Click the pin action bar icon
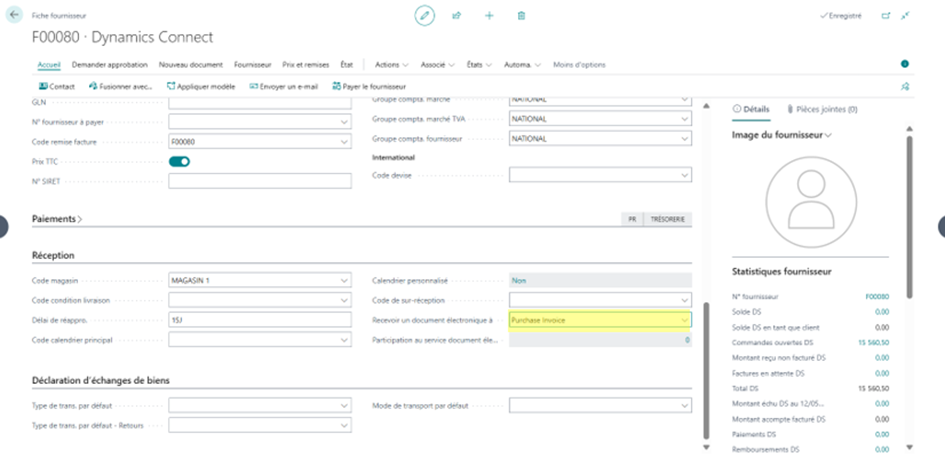Image resolution: width=945 pixels, height=473 pixels. 905,87
